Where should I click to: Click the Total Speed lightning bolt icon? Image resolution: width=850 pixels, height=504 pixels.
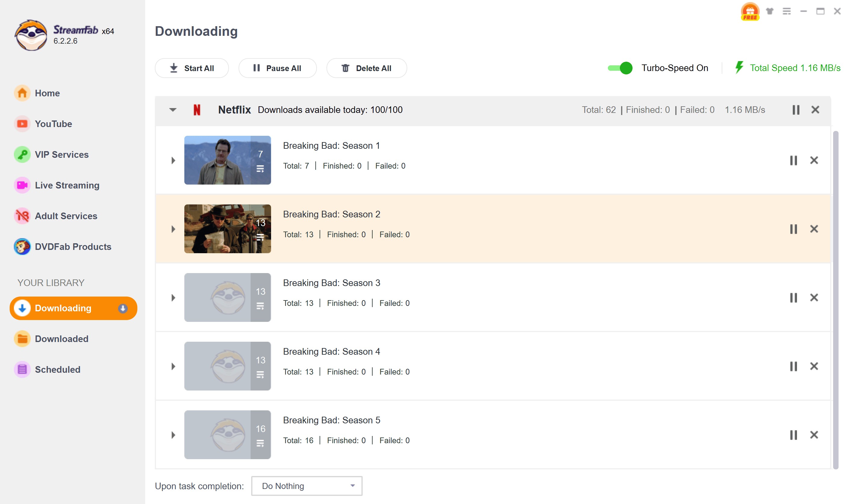(739, 67)
